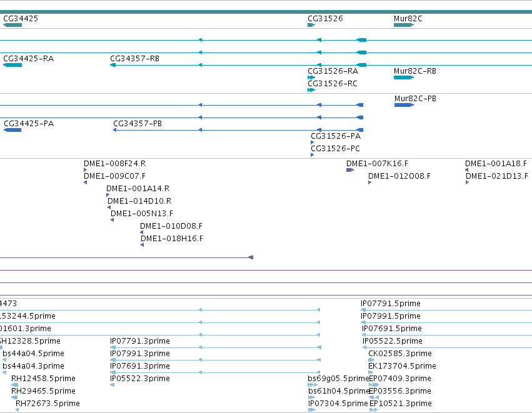This screenshot has height=413, width=532.
Task: Click the CG31526-PA label
Action: [336, 136]
